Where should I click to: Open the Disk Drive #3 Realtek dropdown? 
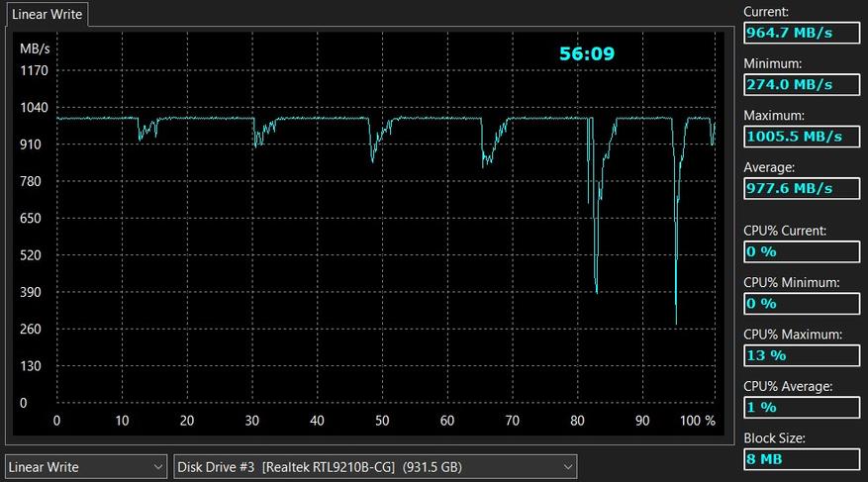(375, 467)
